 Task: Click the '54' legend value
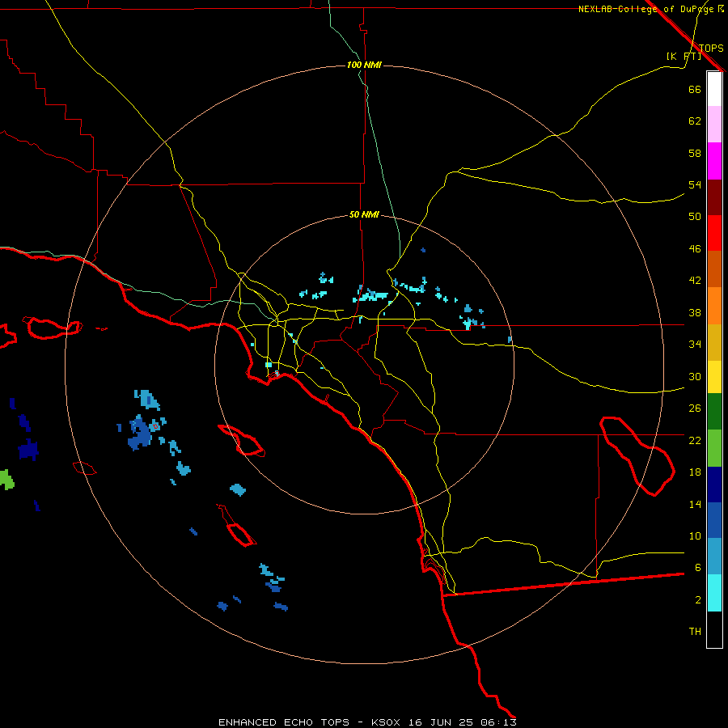coord(695,184)
